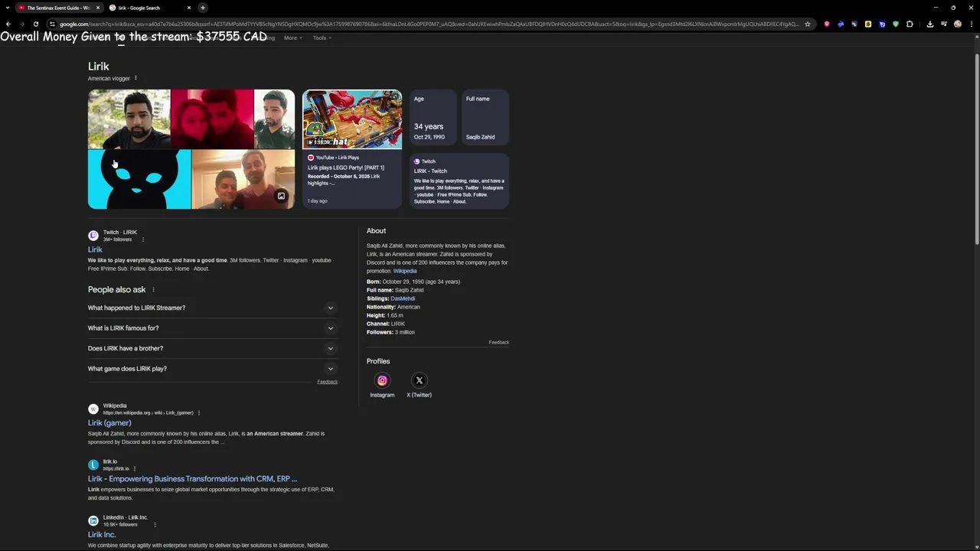This screenshot has height=551, width=980.
Task: Open the view-all-images icon on photo grid
Action: 281,196
